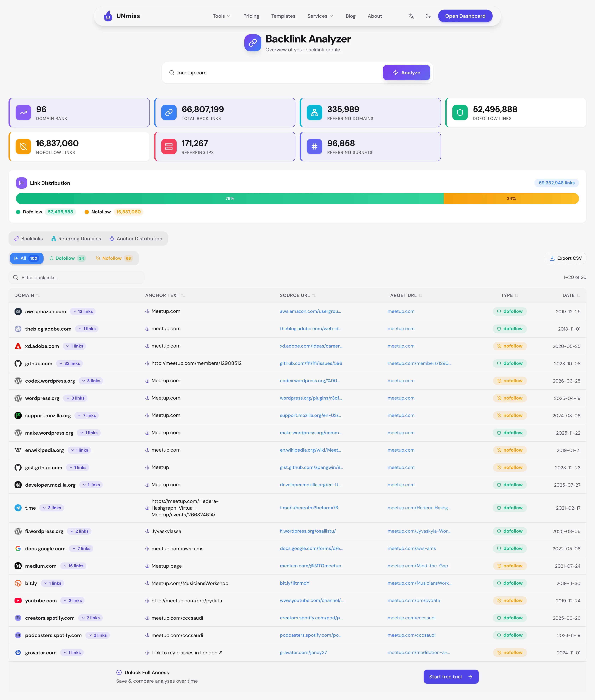The width and height of the screenshot is (595, 700).
Task: Click the 69,332,948 links badge
Action: [556, 183]
